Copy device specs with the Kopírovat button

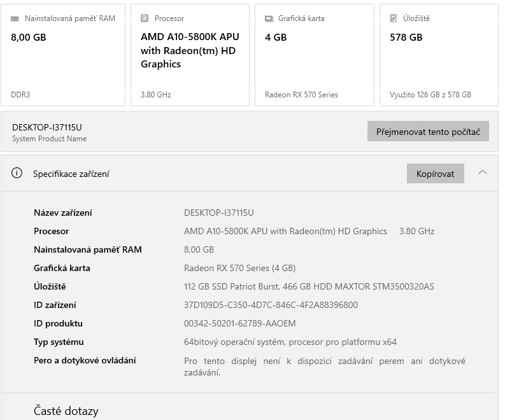pyautogui.click(x=435, y=173)
